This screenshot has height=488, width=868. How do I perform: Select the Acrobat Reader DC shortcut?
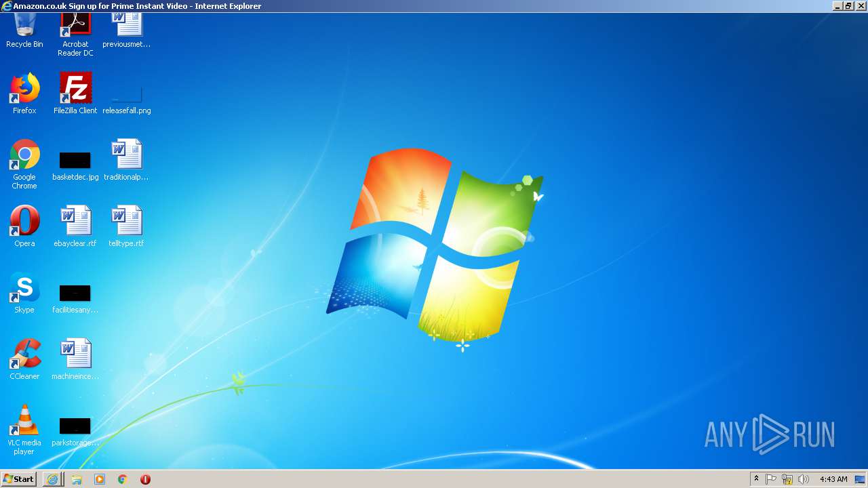[x=75, y=34]
